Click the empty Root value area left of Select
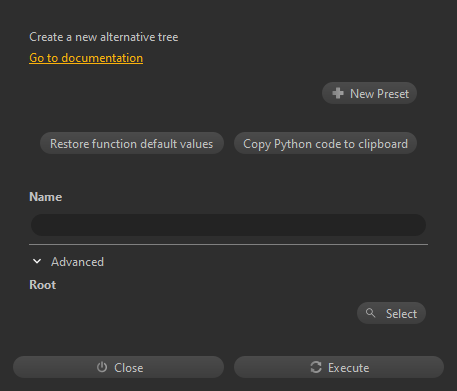Viewport: 457px width, 391px height. click(x=192, y=313)
